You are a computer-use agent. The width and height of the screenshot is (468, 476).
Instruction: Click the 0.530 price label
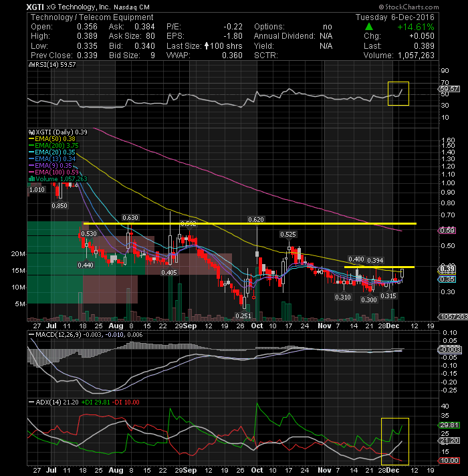(x=89, y=234)
